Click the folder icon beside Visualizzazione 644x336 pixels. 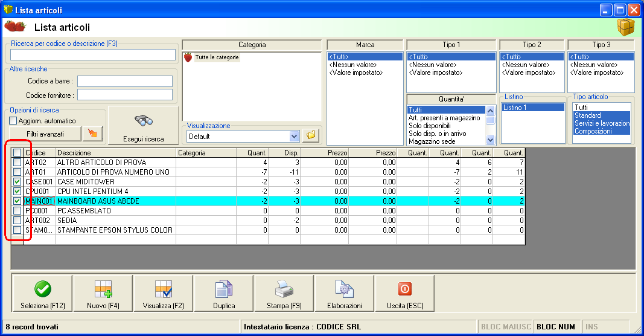pyautogui.click(x=311, y=135)
